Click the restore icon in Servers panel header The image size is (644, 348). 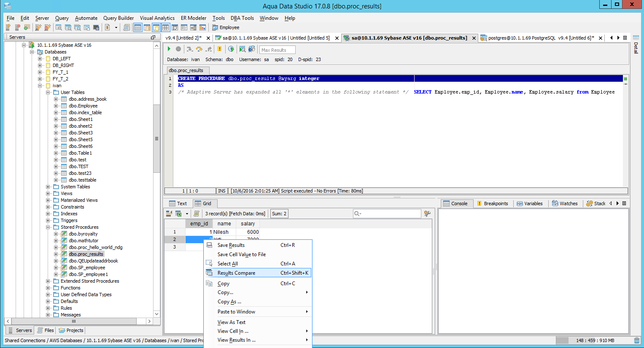coord(153,37)
